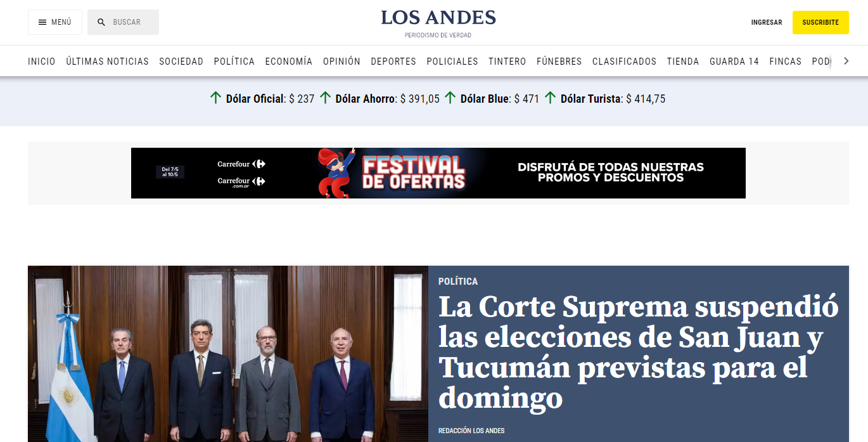This screenshot has width=868, height=442.
Task: Click the green arrow beside Dólar Oficial
Action: 216,98
